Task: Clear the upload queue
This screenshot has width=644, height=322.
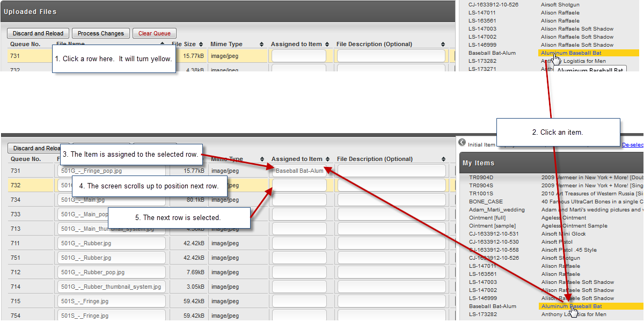Action: 155,33
